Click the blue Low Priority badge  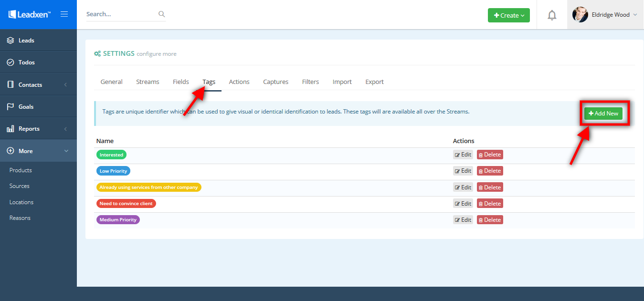[x=113, y=171]
